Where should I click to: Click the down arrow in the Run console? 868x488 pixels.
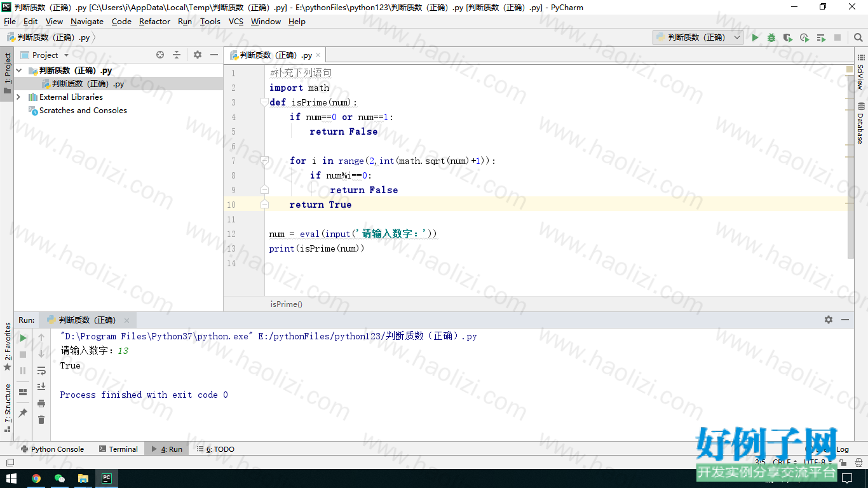pos(41,354)
